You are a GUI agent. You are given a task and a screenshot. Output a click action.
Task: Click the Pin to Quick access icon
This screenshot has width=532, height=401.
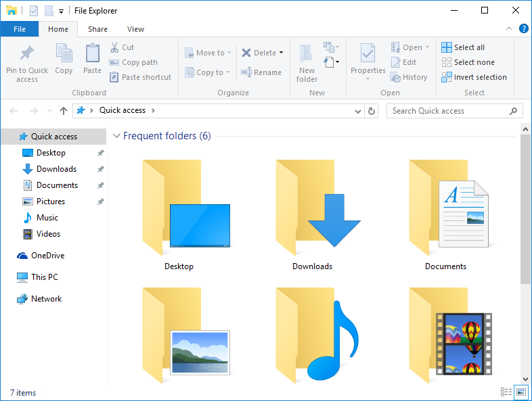27,53
